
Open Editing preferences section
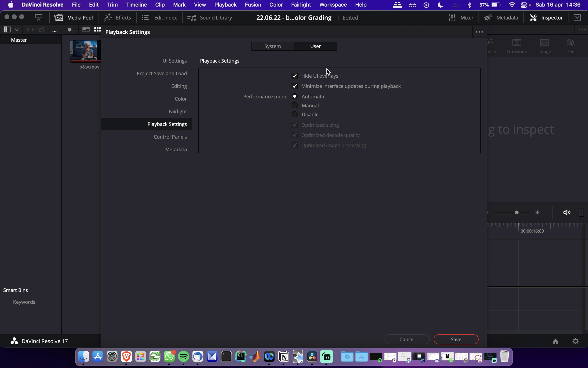[x=179, y=86]
